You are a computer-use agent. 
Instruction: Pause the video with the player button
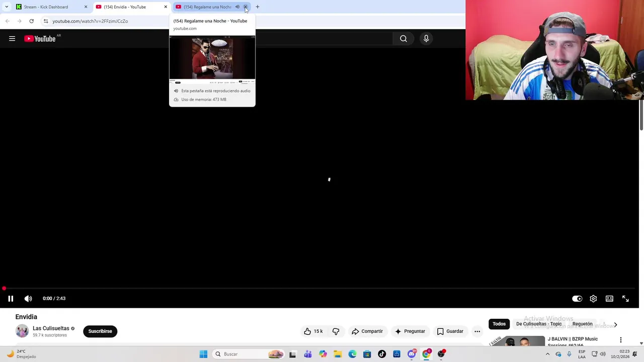[x=11, y=299]
